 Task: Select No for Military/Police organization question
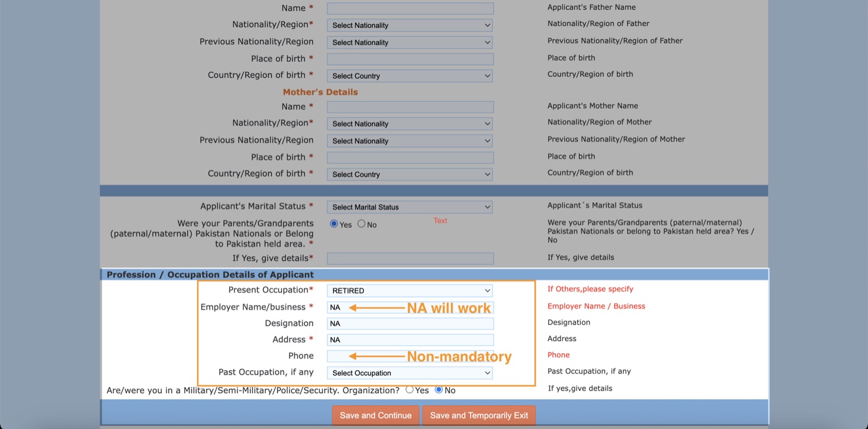tap(439, 390)
